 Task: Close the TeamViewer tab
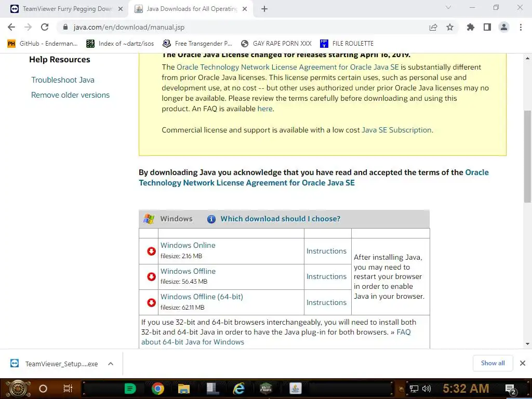pyautogui.click(x=121, y=9)
